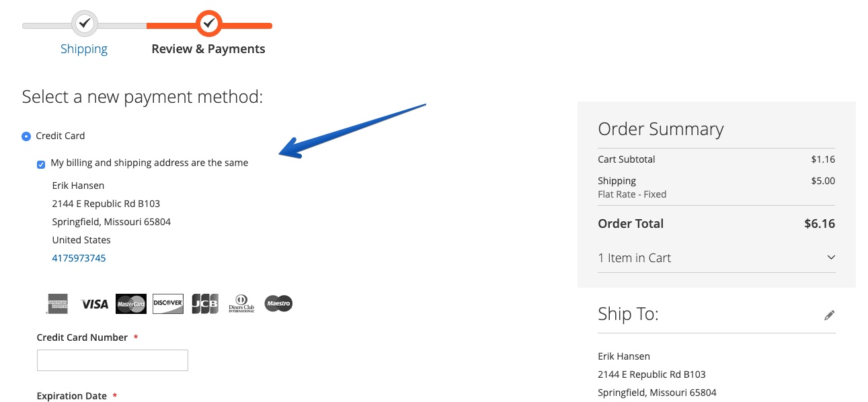
Task: Focus the Credit Card Number field
Action: tap(112, 360)
